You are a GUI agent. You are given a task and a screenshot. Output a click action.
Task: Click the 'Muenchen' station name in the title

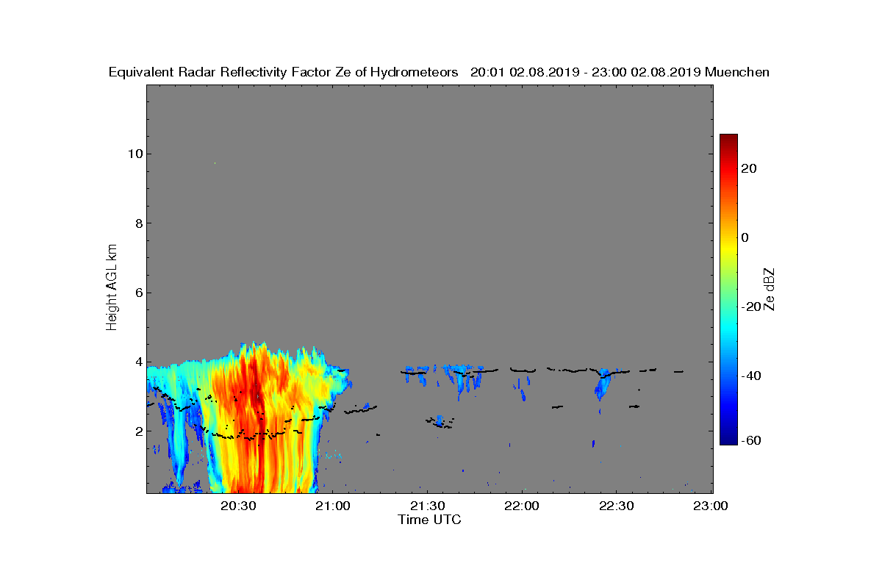[736, 72]
